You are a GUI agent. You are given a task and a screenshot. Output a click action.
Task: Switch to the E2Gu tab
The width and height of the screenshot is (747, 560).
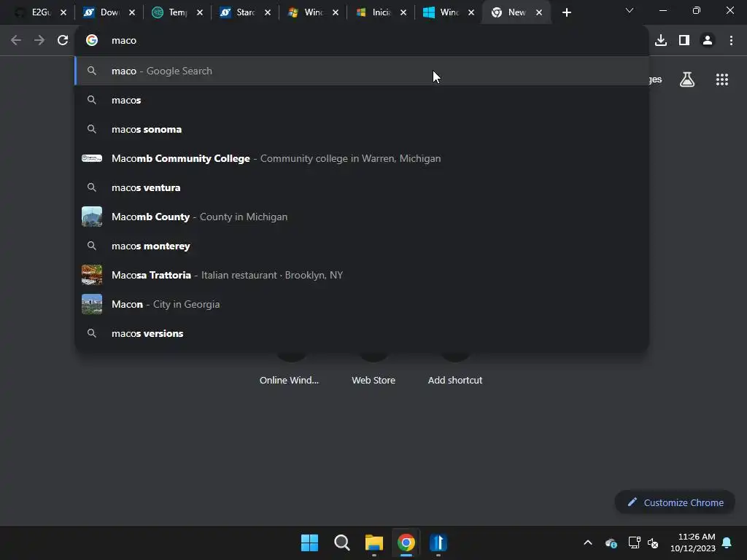[x=41, y=12]
